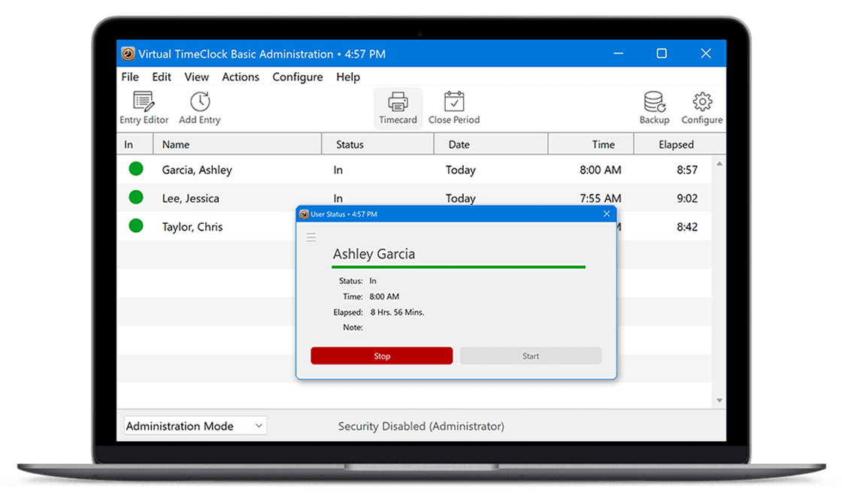Click the scrollbar down arrow
This screenshot has height=504, width=842.
719,400
